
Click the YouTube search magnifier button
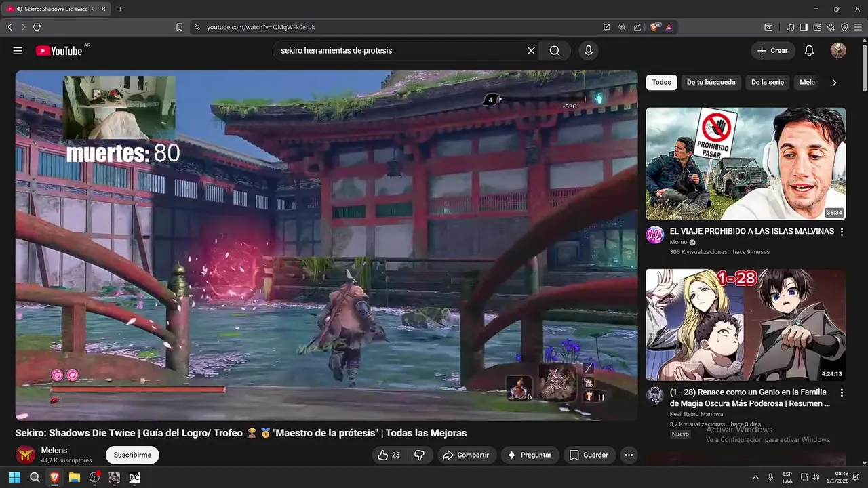[555, 51]
